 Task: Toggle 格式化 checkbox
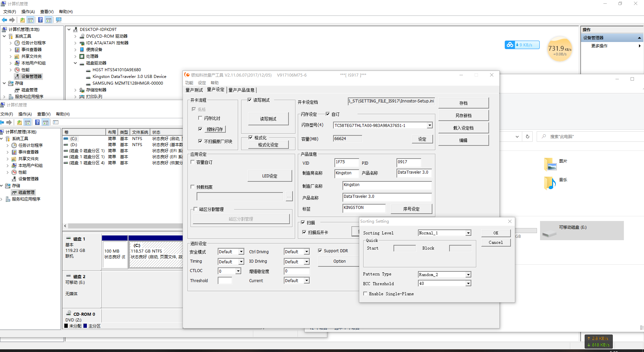(251, 137)
